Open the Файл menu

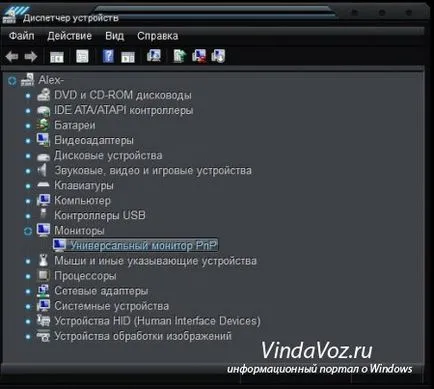(x=21, y=36)
